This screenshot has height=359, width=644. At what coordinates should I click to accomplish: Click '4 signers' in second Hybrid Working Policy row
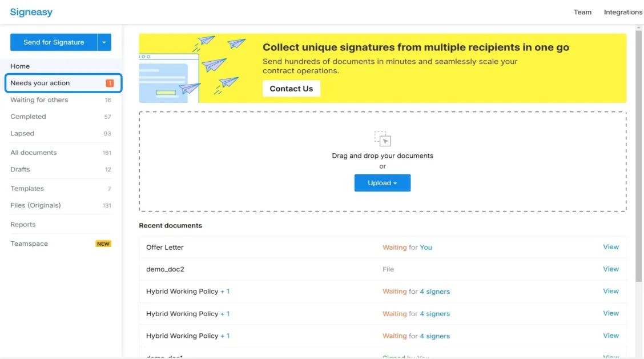click(434, 314)
